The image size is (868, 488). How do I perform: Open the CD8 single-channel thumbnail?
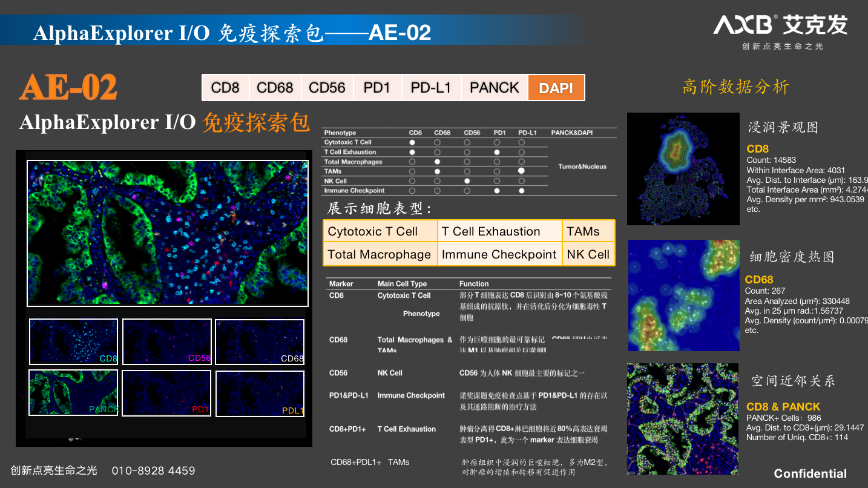[x=73, y=341]
